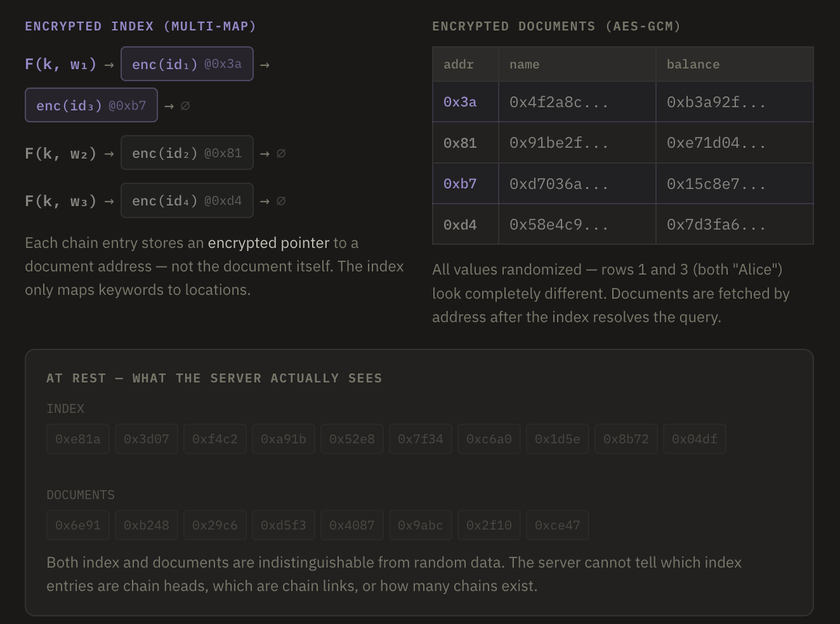Click the enc(id₂) @0x81 index entry
Screen dimensions: 840x624
[x=187, y=153]
